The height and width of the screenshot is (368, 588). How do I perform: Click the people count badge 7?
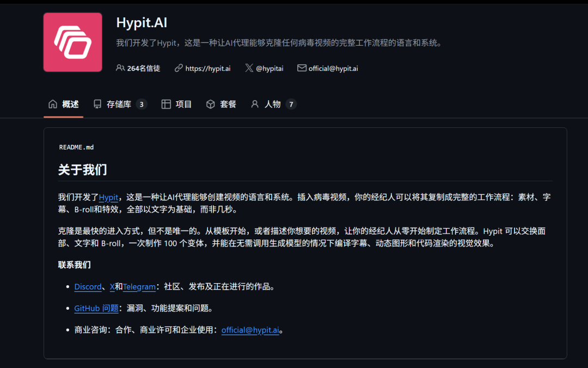coord(291,105)
